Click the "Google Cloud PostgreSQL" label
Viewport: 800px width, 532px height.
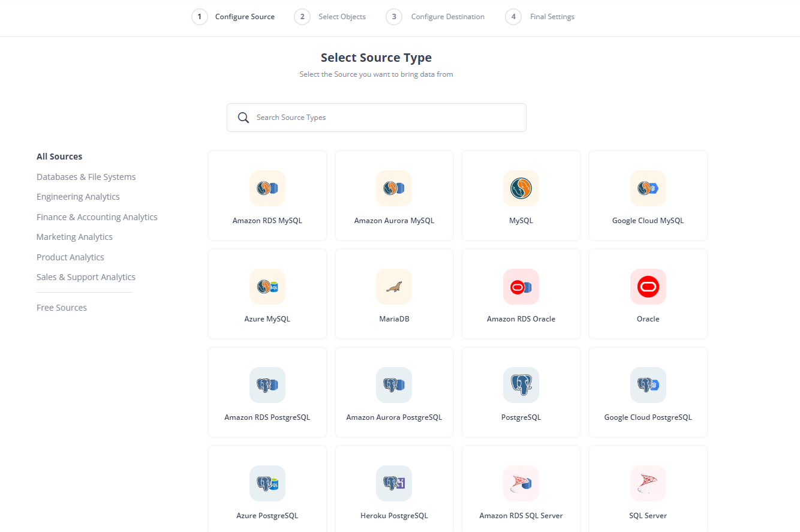648,417
